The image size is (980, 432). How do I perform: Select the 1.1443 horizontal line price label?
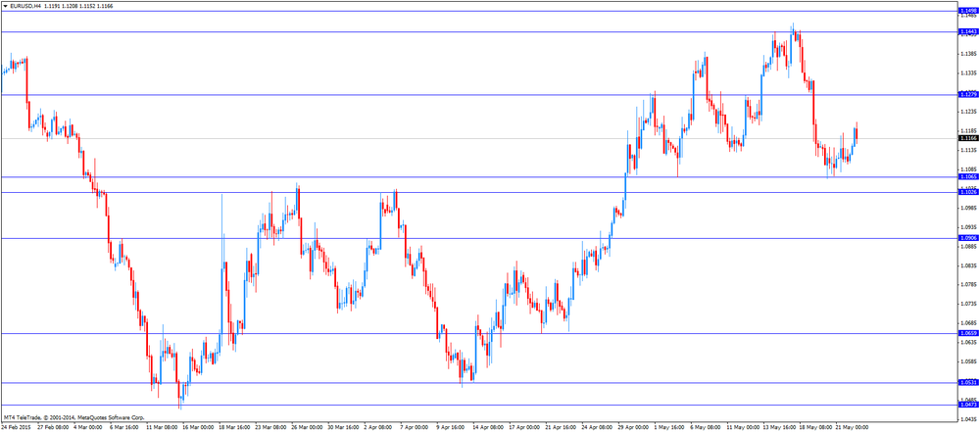click(x=969, y=31)
